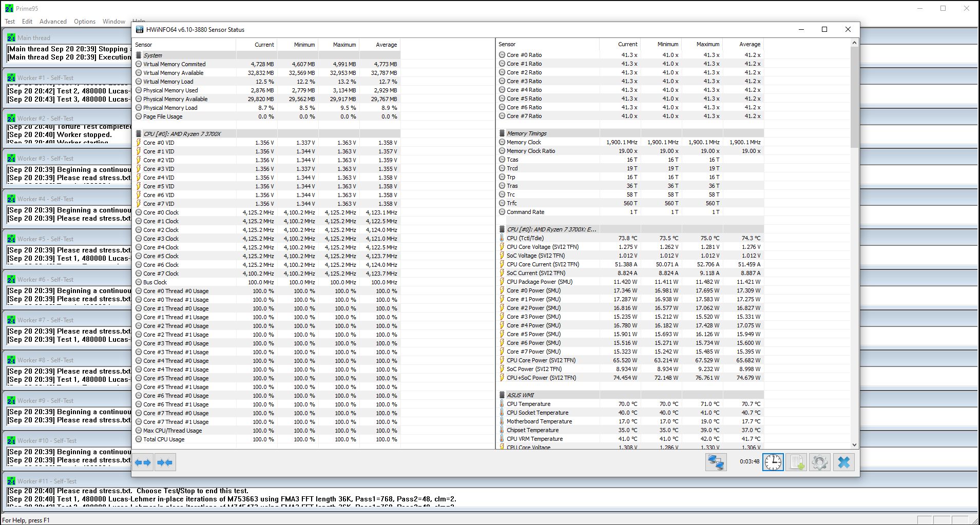The image size is (980, 525).
Task: Close sensors with the blue X icon
Action: (843, 462)
